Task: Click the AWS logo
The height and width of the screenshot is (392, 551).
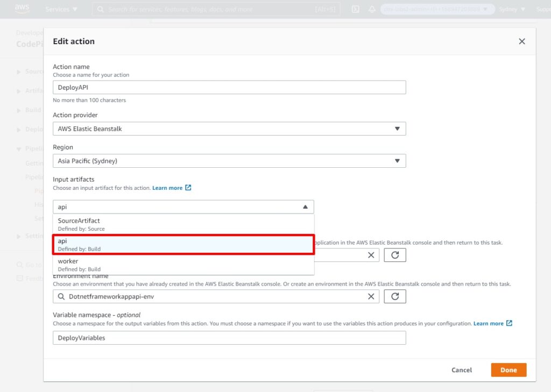Action: point(21,8)
